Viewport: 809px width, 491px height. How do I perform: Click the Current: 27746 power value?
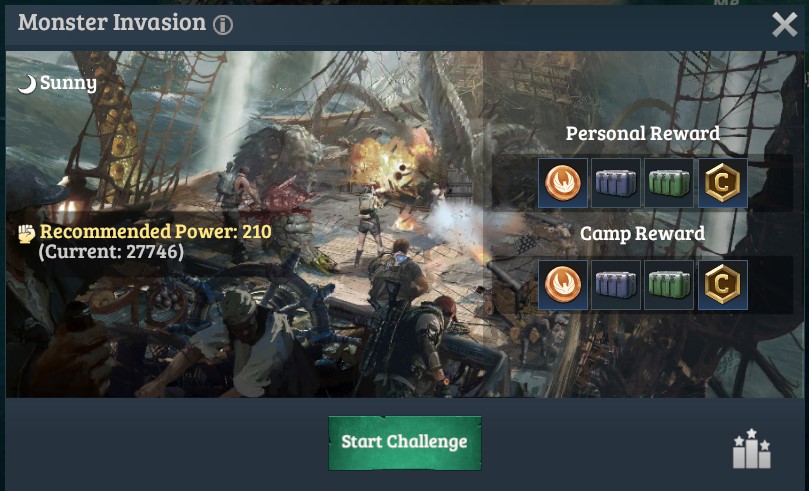pyautogui.click(x=111, y=252)
